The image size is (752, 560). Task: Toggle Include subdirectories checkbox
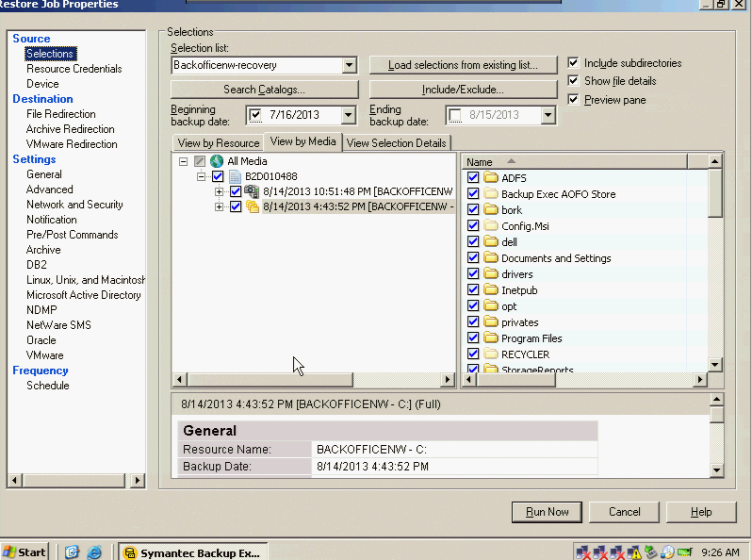[573, 62]
